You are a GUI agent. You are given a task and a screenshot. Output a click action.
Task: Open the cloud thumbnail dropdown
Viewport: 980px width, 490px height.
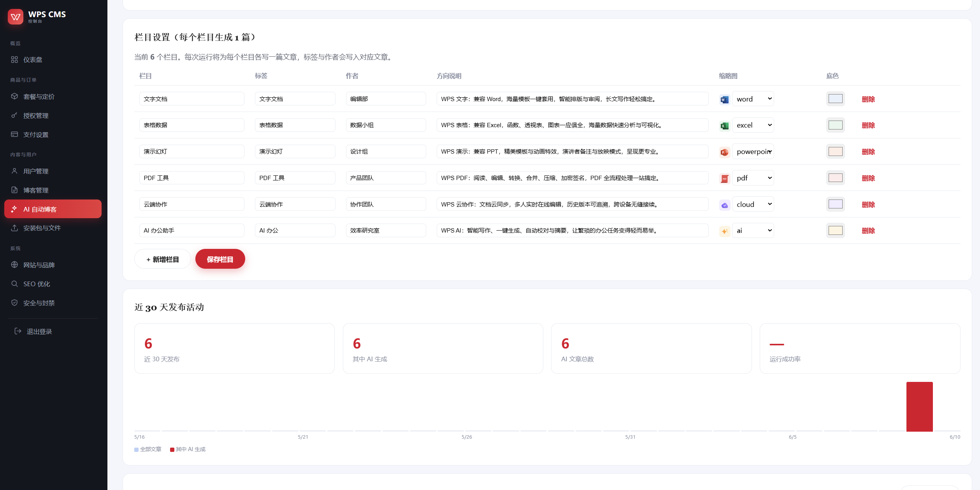click(x=753, y=204)
